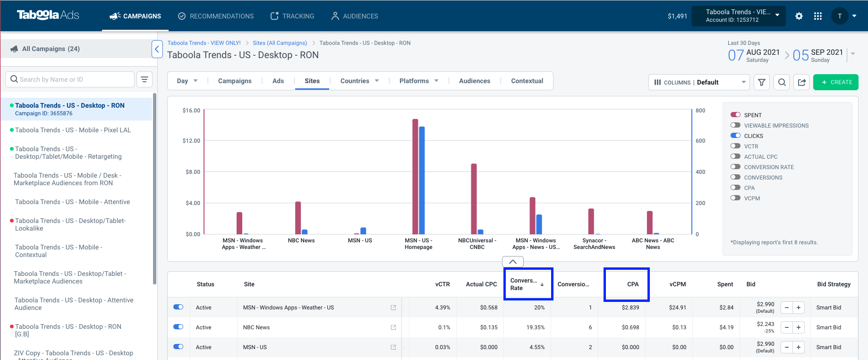Open NBC News site external link icon
Screen dimensions: 868x360
pos(393,327)
